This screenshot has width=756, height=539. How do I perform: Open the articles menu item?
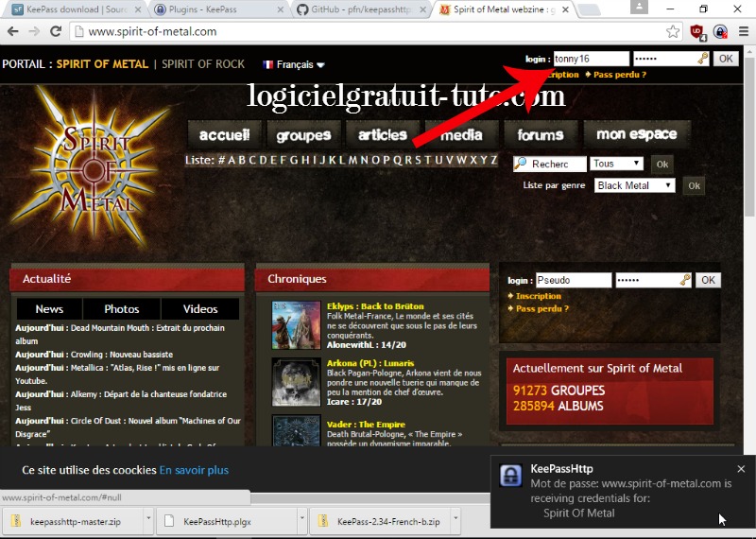point(383,134)
